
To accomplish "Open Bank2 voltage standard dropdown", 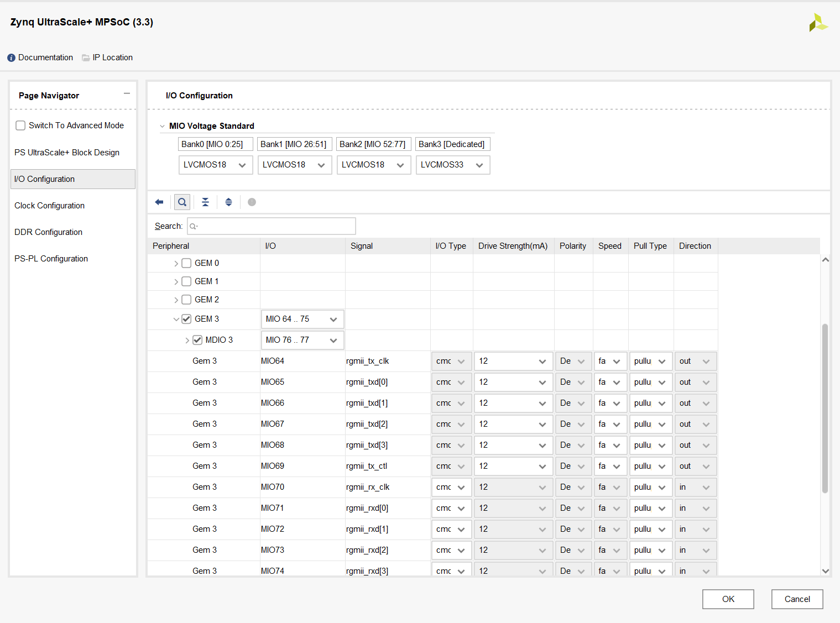I will pyautogui.click(x=374, y=165).
